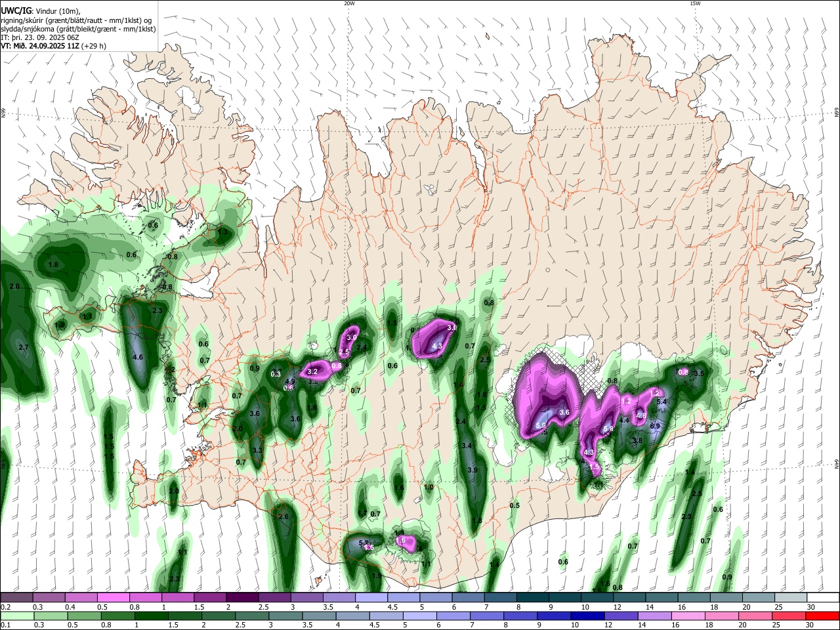Click the lavender 4 snow legend swatch
The width and height of the screenshot is (840, 630).
[371, 597]
